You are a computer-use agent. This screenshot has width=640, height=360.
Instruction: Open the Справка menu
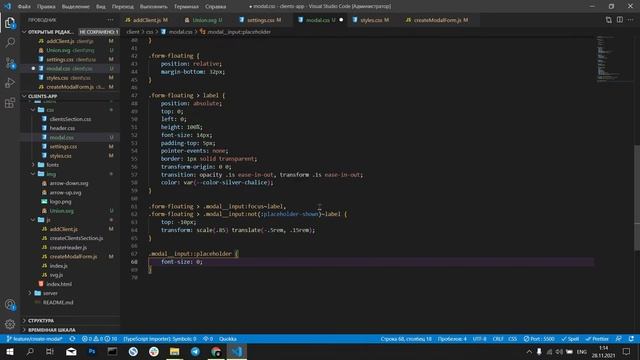(216, 7)
